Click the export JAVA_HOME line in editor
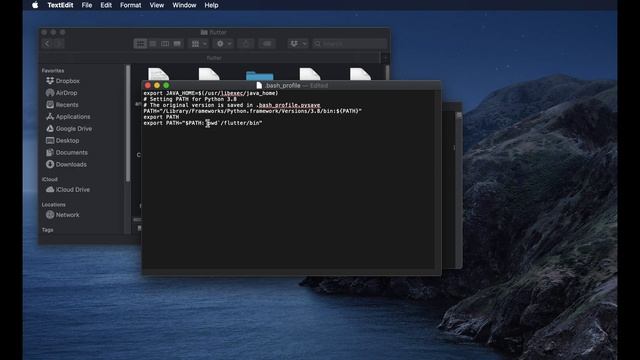640x360 pixels. point(211,93)
